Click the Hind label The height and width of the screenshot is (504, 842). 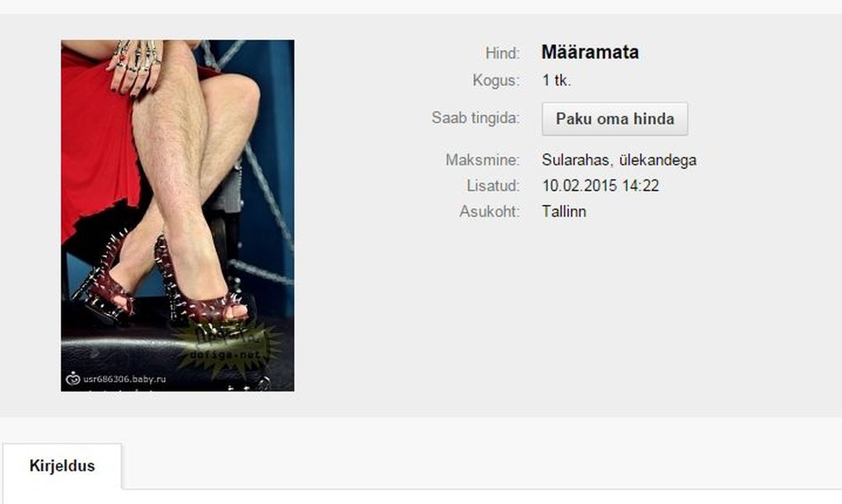click(503, 53)
